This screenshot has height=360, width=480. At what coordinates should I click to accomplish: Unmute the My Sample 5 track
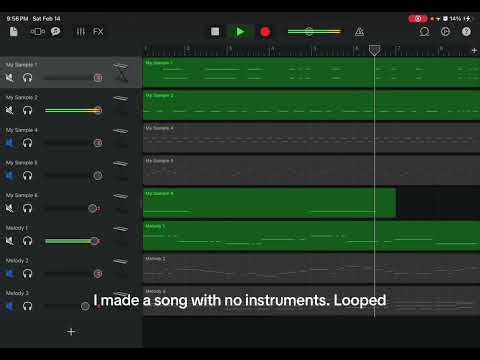[x=10, y=176]
